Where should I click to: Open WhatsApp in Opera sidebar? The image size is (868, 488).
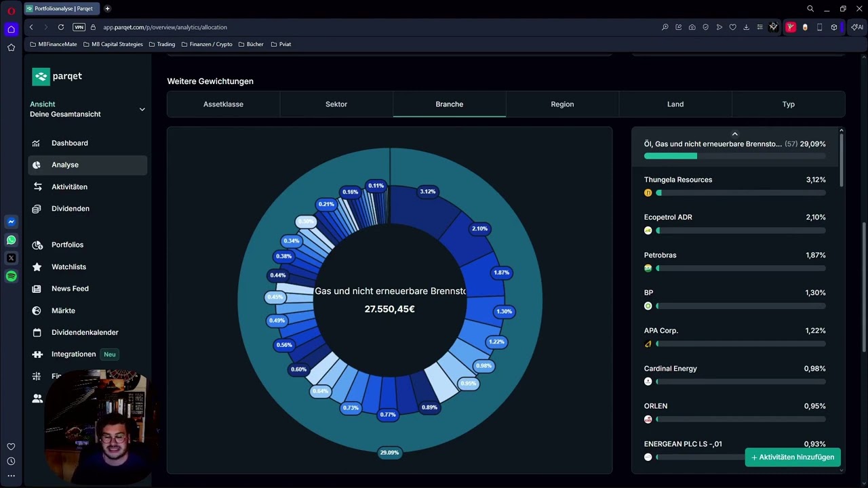[11, 240]
